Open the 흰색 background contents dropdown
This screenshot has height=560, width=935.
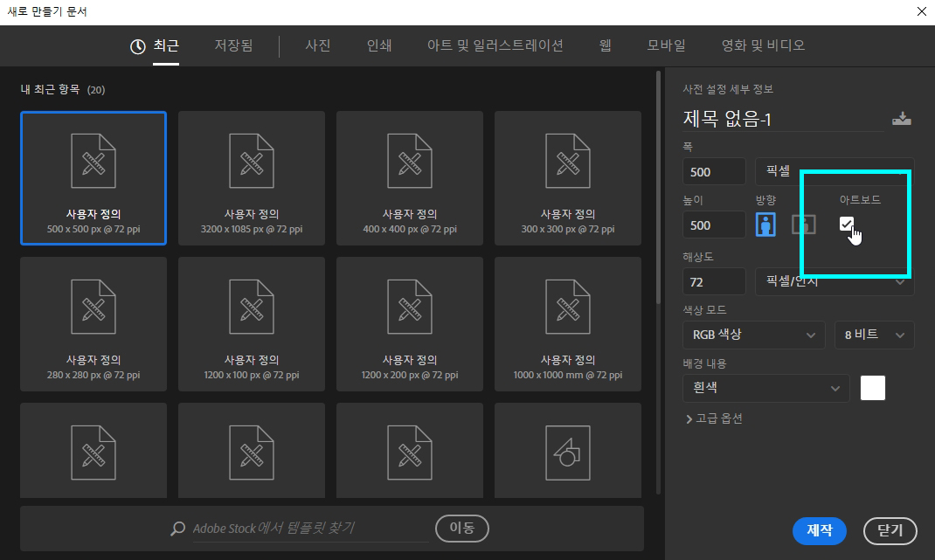tap(765, 388)
